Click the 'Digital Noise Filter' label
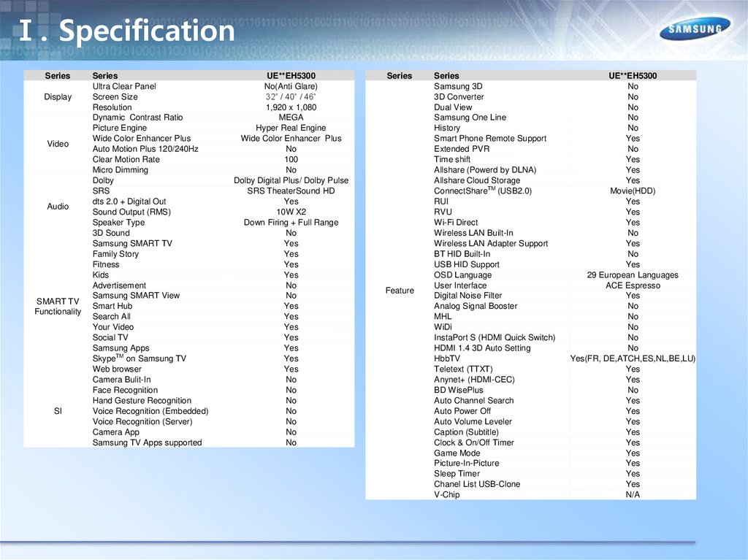The height and width of the screenshot is (560, 748). (467, 295)
